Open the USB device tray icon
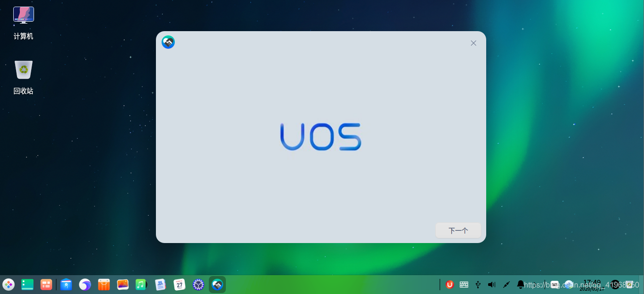The height and width of the screenshot is (294, 644). [x=478, y=285]
